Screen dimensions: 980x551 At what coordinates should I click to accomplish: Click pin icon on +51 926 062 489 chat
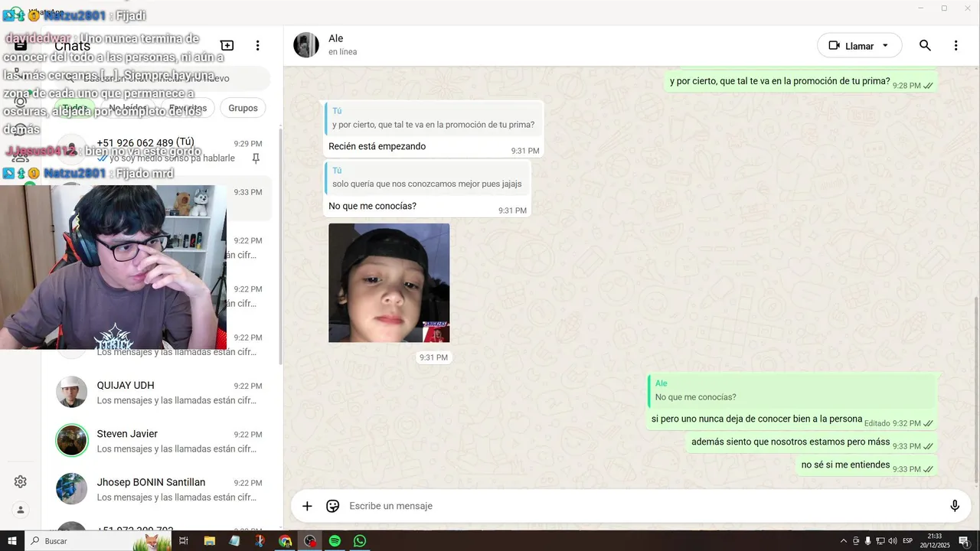256,158
